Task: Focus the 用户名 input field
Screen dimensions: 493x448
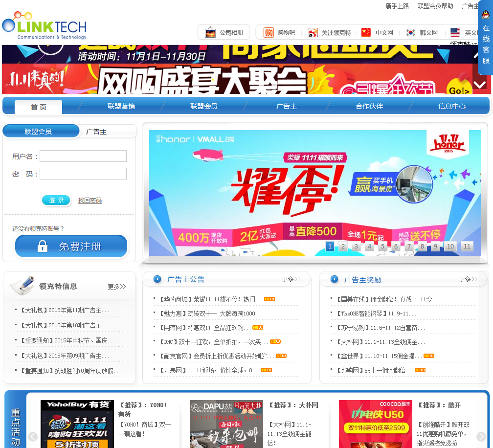Action: tap(83, 156)
